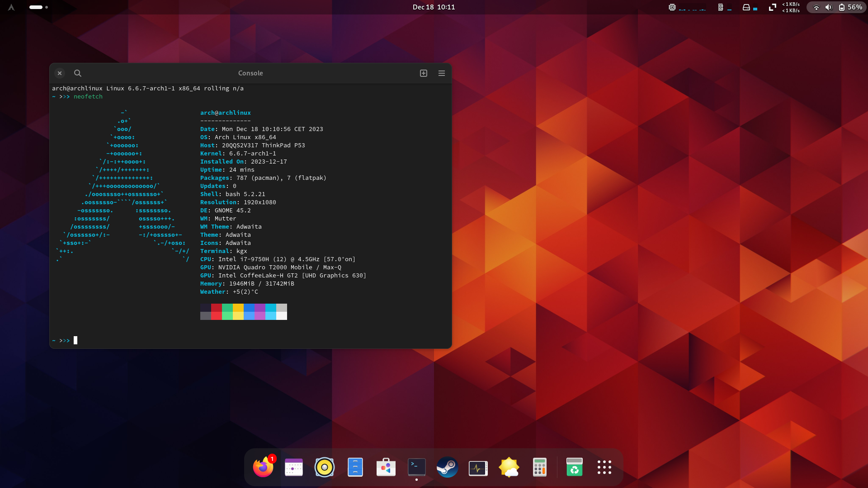
Task: Open the Trash from the dock
Action: point(575,467)
